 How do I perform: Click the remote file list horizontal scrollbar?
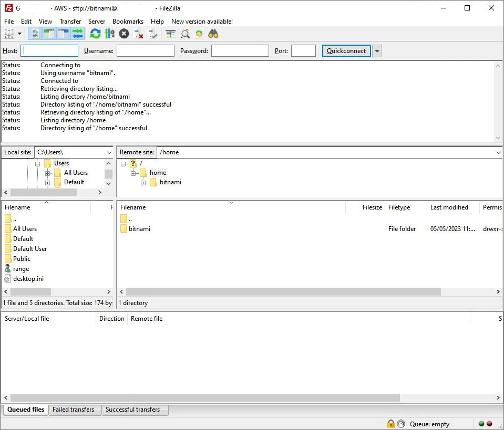283,291
